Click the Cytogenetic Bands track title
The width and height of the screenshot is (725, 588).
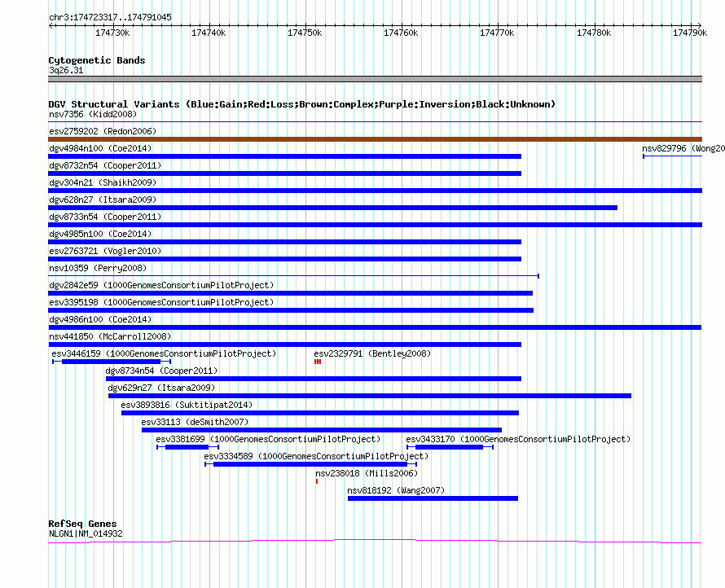click(x=97, y=60)
